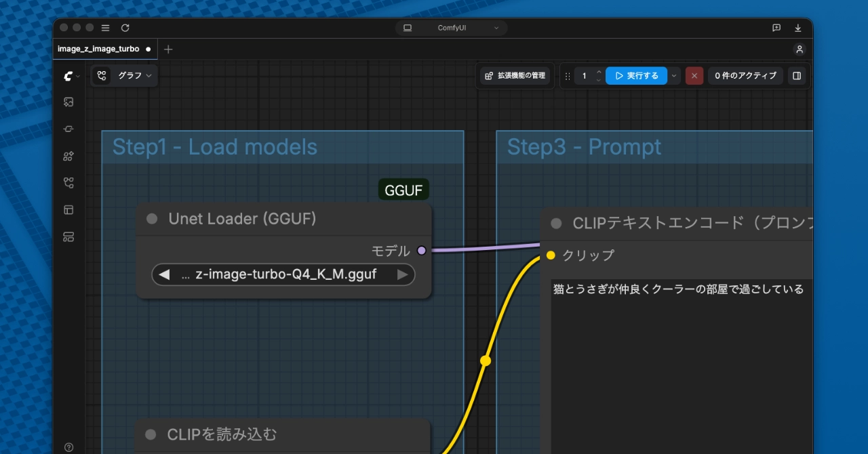
Task: Click the Unet Loader (GGUF) node title
Action: click(x=243, y=219)
